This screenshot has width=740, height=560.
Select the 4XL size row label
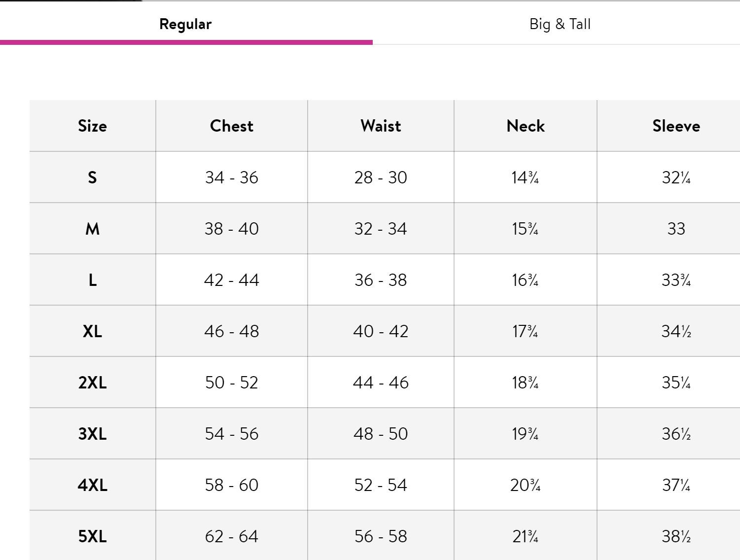pos(92,485)
